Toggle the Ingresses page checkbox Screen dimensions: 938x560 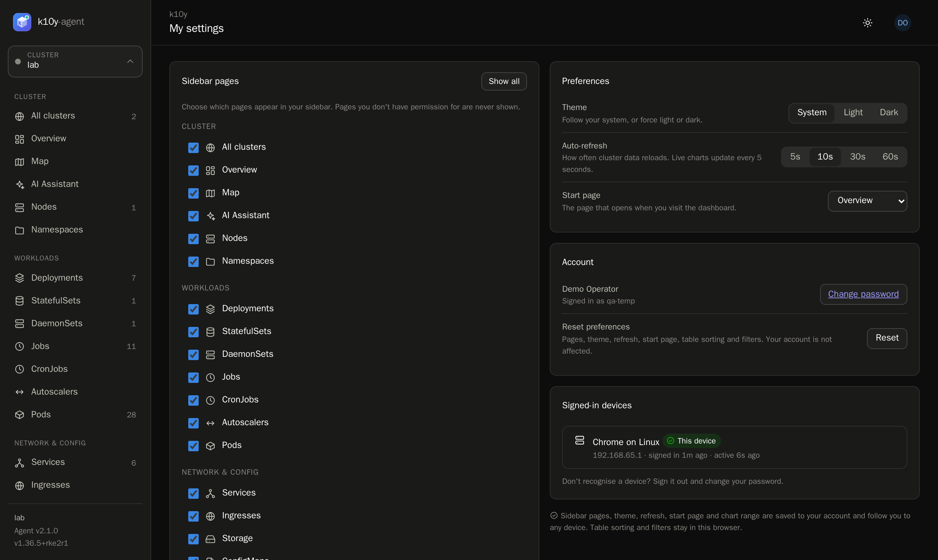[x=193, y=516]
